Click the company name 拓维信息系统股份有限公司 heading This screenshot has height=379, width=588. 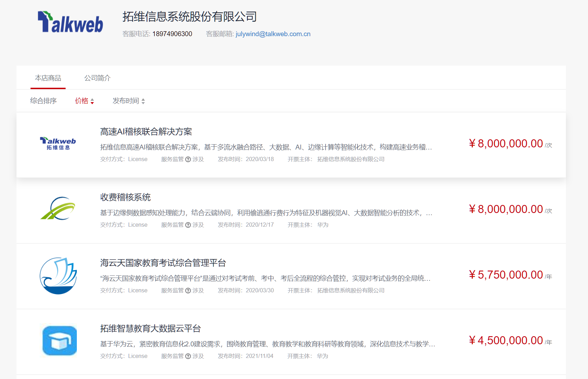(x=189, y=17)
